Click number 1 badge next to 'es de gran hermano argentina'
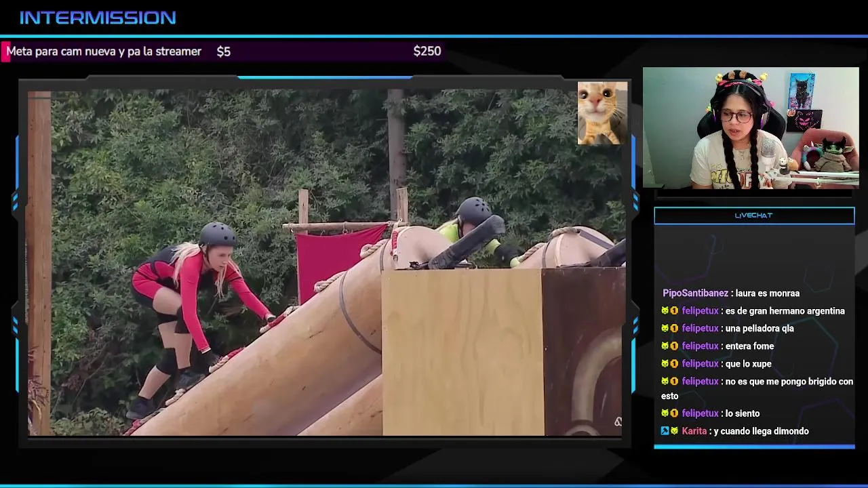 (x=674, y=311)
